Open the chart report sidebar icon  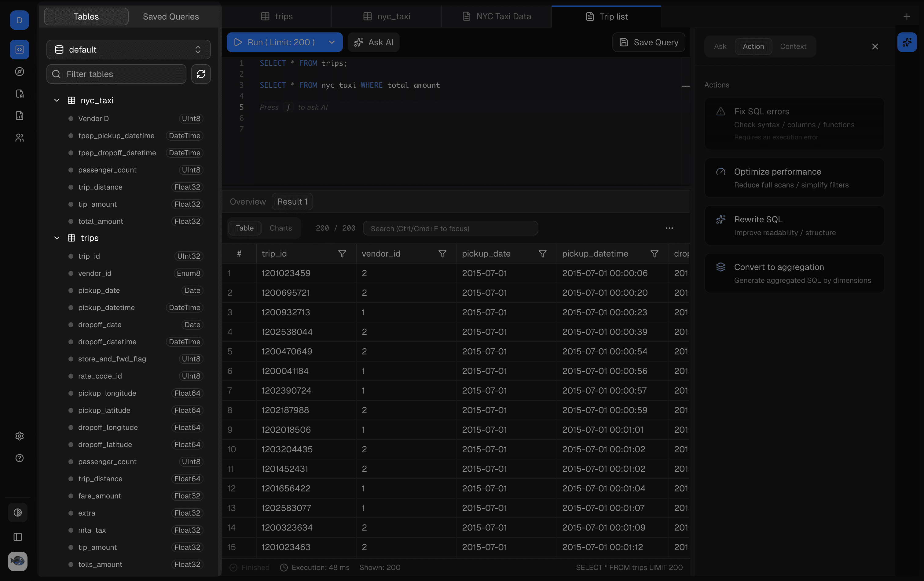(x=19, y=116)
